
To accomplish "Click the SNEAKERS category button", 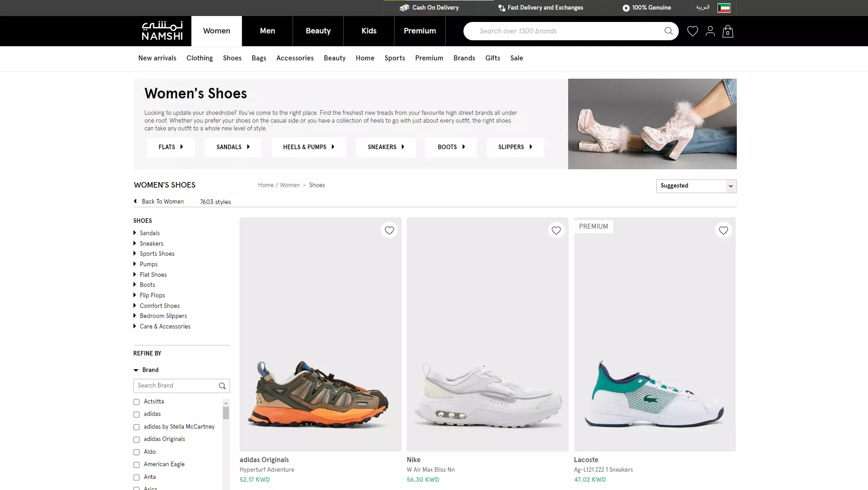I will click(386, 147).
